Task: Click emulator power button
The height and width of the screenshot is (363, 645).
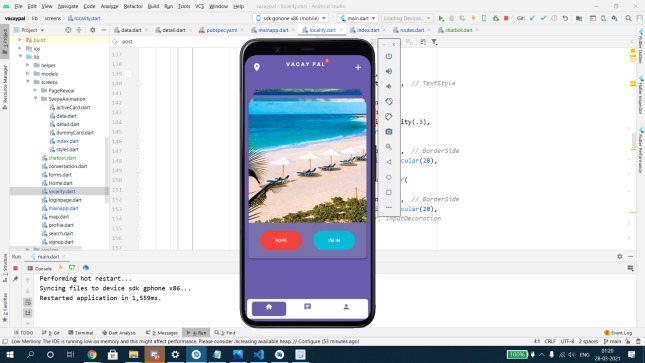Action: (x=389, y=56)
